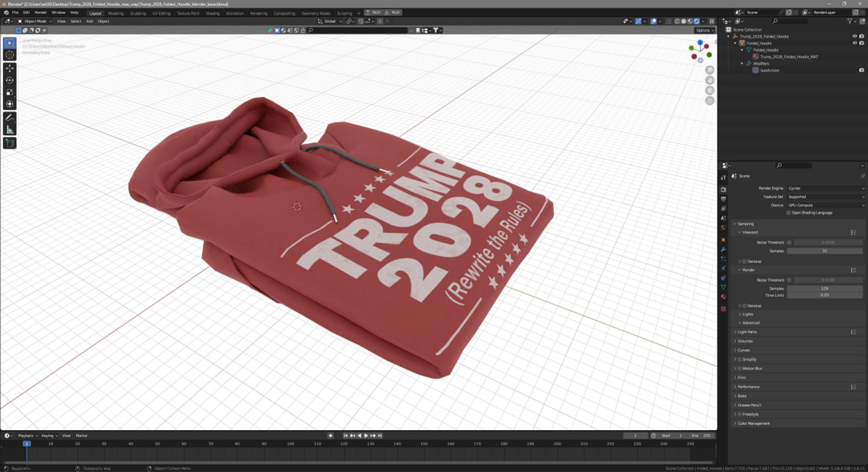
Task: Open the Device dropdown
Action: click(826, 205)
